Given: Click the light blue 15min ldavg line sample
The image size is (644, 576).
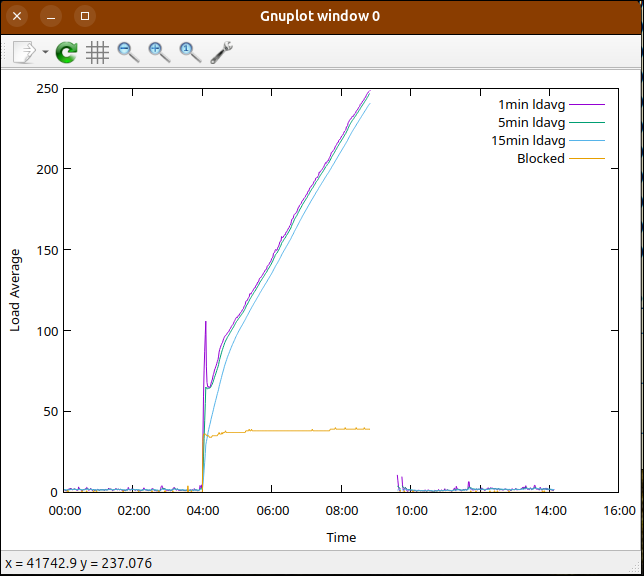Looking at the screenshot, I should coord(587,141).
